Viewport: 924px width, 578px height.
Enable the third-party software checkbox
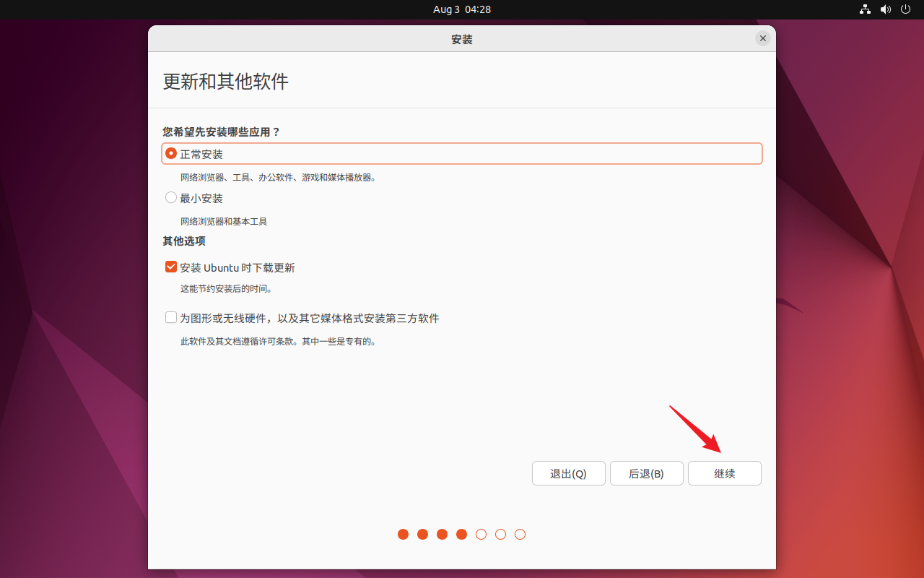click(x=170, y=316)
